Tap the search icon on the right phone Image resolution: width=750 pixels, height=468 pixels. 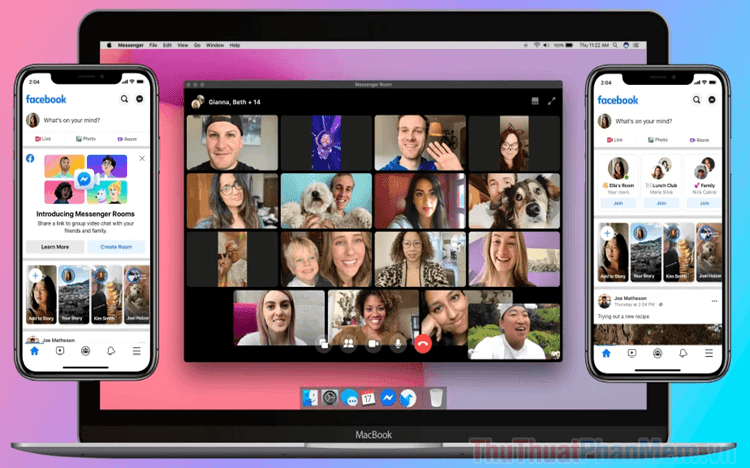[696, 100]
